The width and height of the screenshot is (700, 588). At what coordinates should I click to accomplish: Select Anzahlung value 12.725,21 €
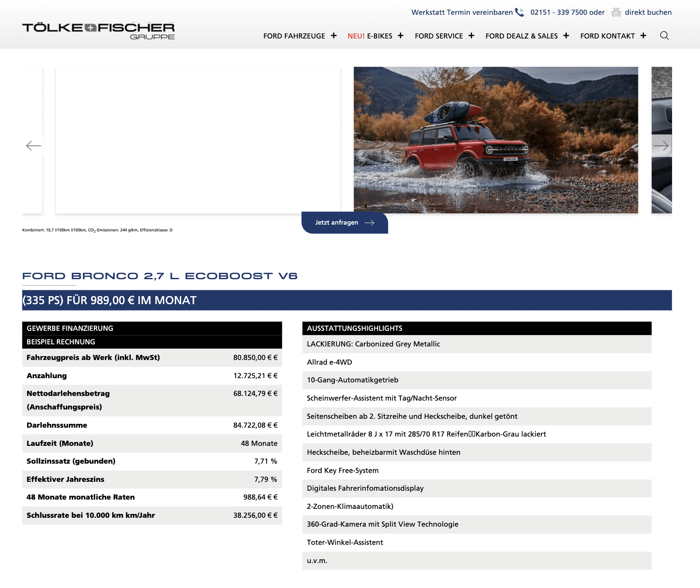[x=255, y=376]
